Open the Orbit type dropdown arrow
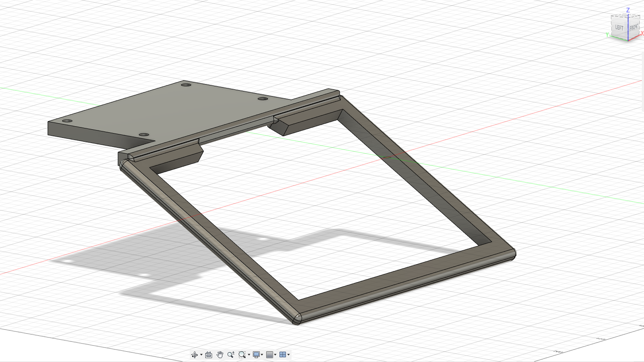The width and height of the screenshot is (644, 362). coord(201,355)
